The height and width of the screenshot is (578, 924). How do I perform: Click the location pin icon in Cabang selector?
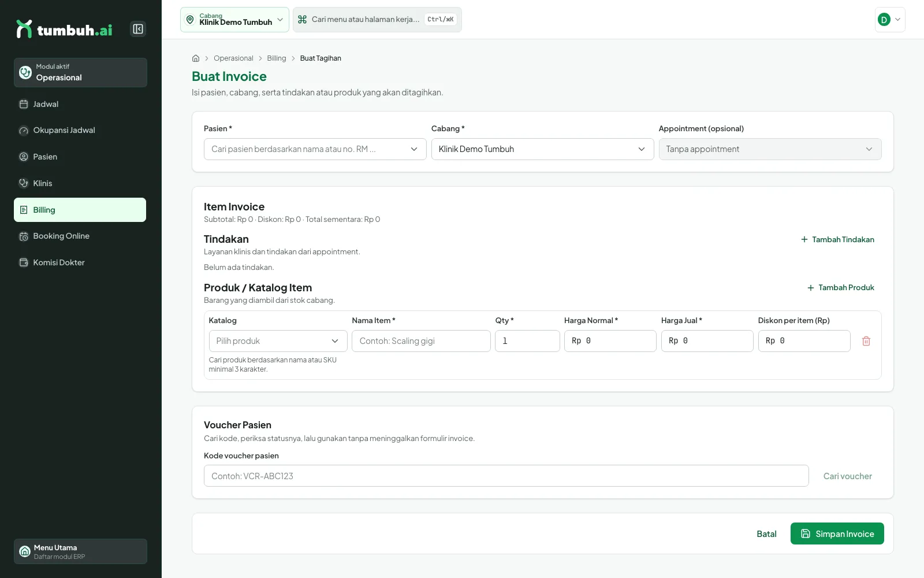(x=190, y=20)
